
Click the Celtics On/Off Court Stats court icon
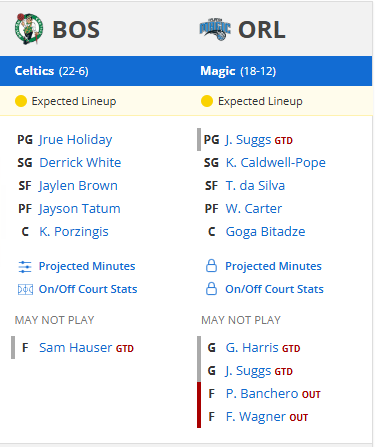click(25, 290)
